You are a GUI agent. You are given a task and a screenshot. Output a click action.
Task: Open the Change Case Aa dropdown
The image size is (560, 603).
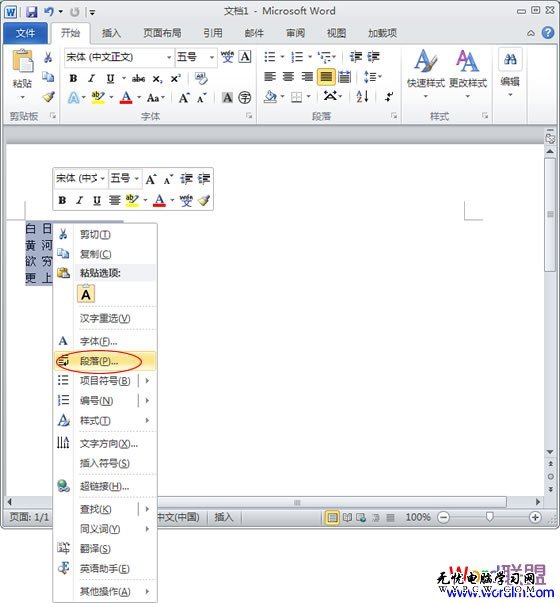point(156,98)
